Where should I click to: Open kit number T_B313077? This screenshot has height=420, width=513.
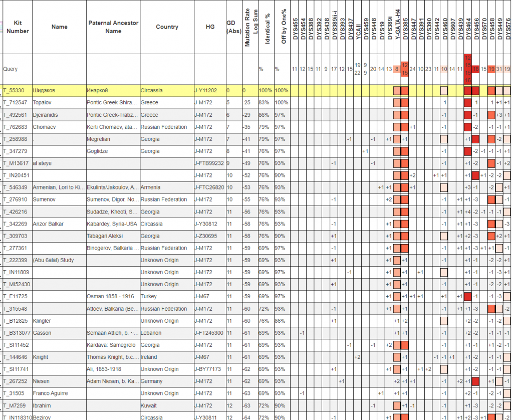(x=17, y=333)
